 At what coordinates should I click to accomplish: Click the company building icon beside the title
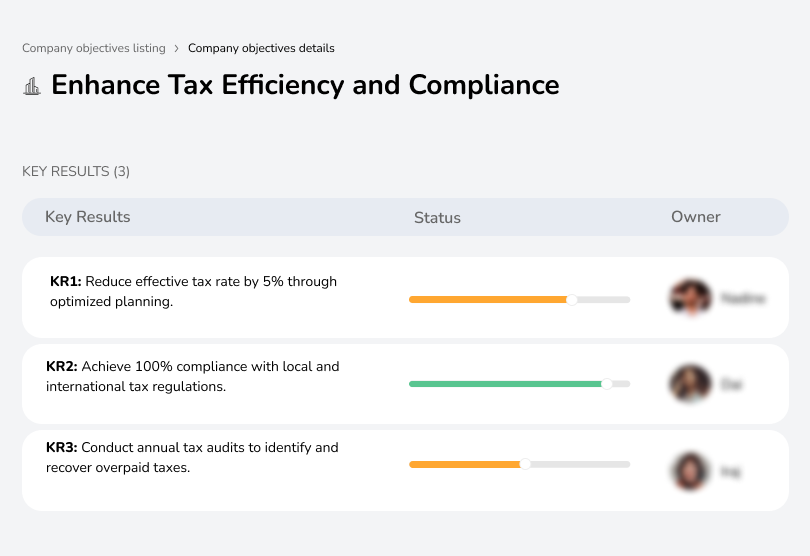pos(32,86)
